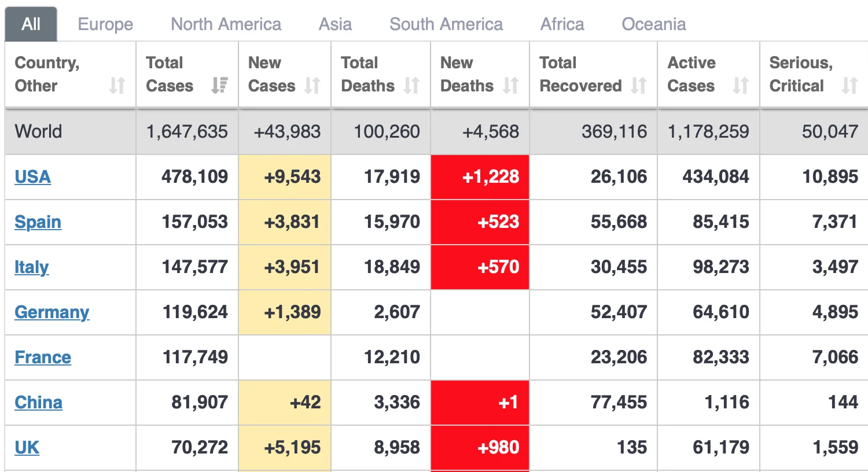Select the All tab
868x472 pixels.
tap(31, 24)
